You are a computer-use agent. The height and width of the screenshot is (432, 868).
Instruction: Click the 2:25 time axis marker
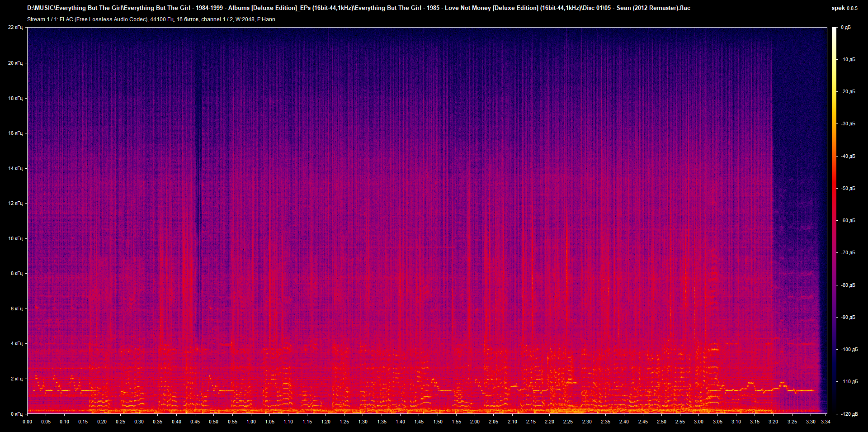tap(568, 422)
